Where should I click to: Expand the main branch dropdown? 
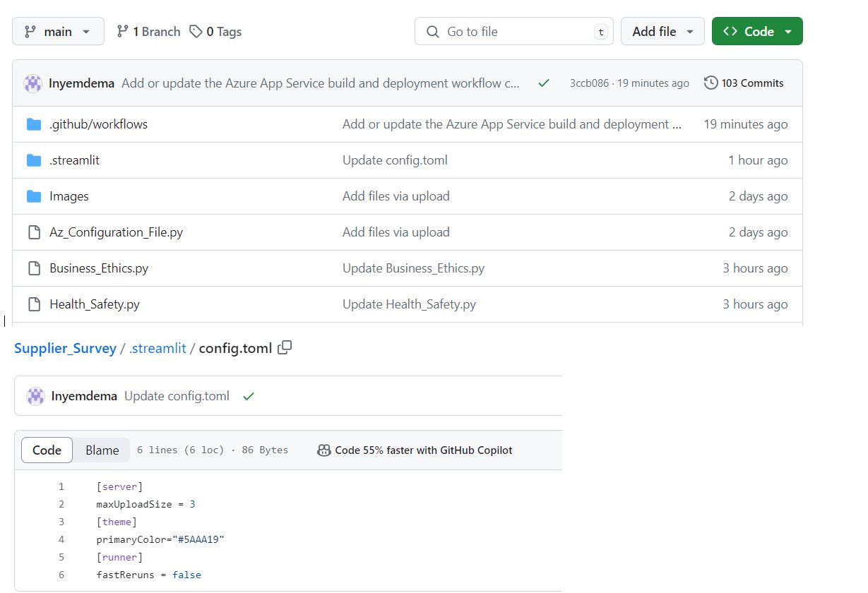click(x=58, y=32)
